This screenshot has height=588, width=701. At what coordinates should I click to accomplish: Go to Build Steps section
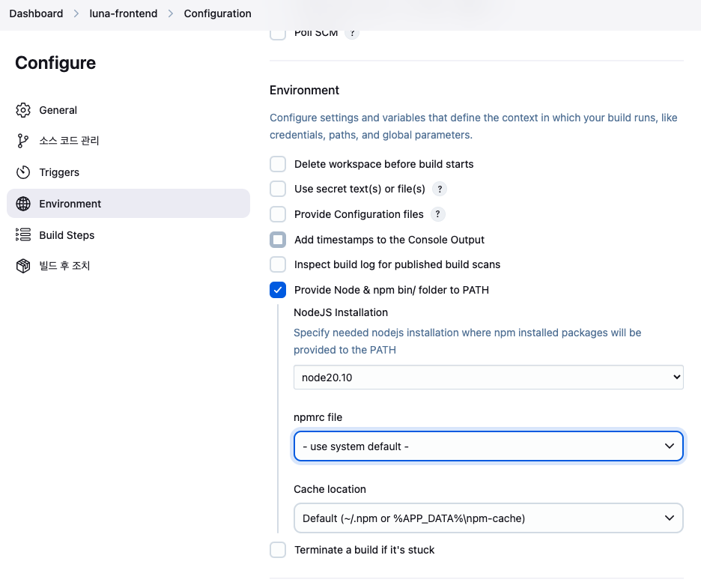click(x=67, y=235)
